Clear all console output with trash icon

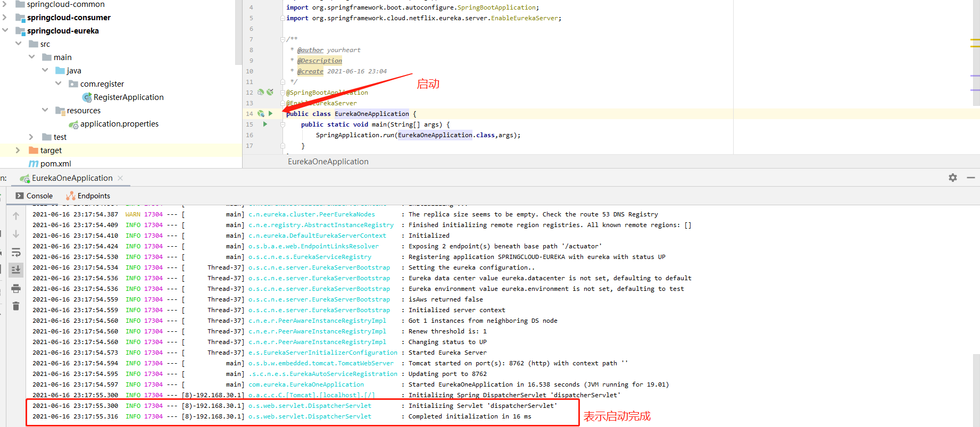(x=16, y=306)
